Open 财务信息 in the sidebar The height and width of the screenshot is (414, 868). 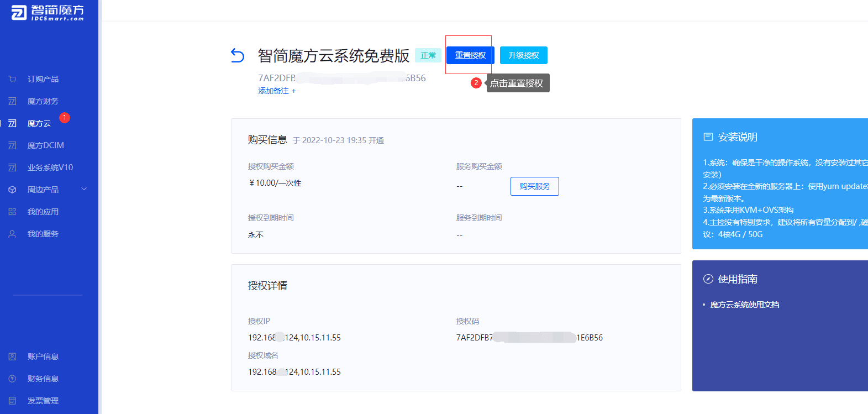[43, 379]
